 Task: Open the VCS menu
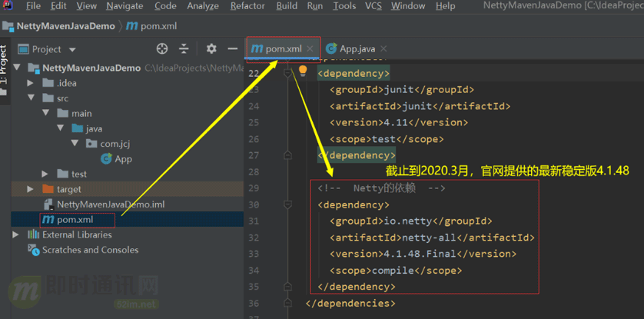[x=373, y=6]
